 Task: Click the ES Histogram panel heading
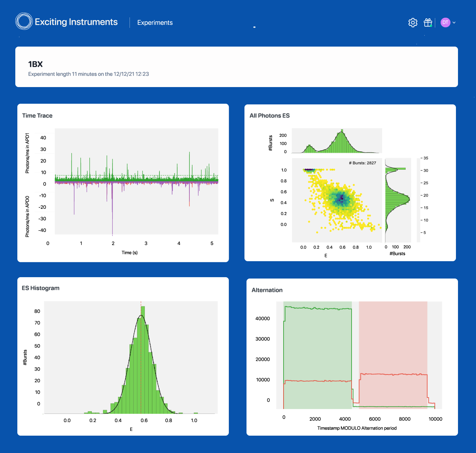coord(40,288)
